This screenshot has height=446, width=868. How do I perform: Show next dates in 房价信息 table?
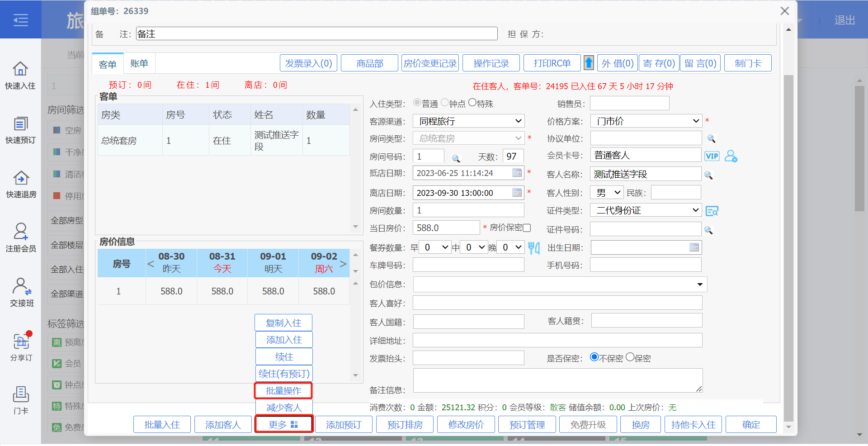[x=343, y=263]
